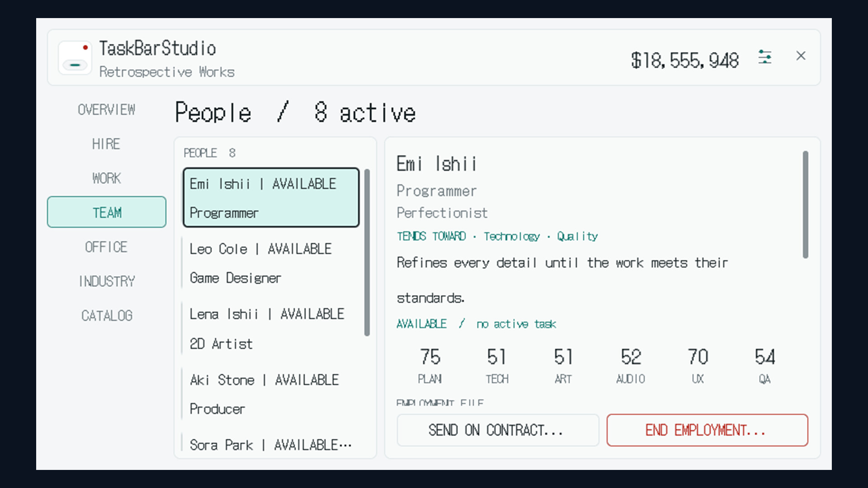Screen dimensions: 868x488
Task: Click 'TENDS TOWARD · Technology · Quality' text
Action: point(497,236)
